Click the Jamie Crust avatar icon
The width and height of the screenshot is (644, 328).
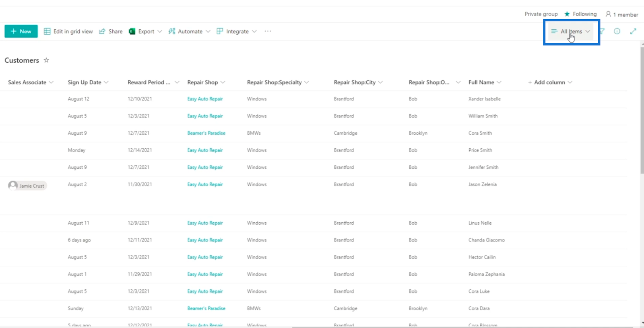pos(13,185)
